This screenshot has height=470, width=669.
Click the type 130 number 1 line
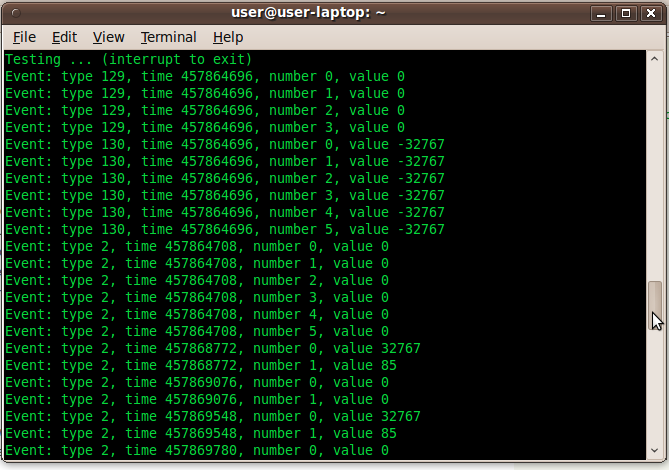pyautogui.click(x=225, y=162)
